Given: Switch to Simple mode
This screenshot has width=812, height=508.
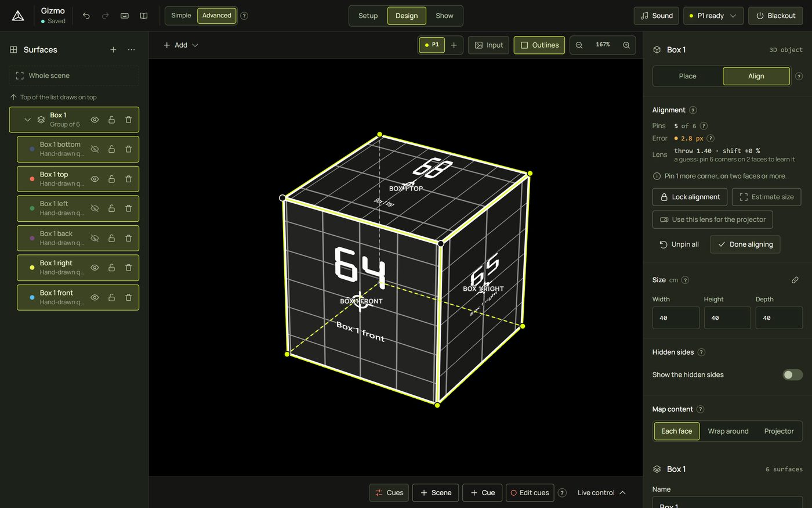Looking at the screenshot, I should click(181, 16).
